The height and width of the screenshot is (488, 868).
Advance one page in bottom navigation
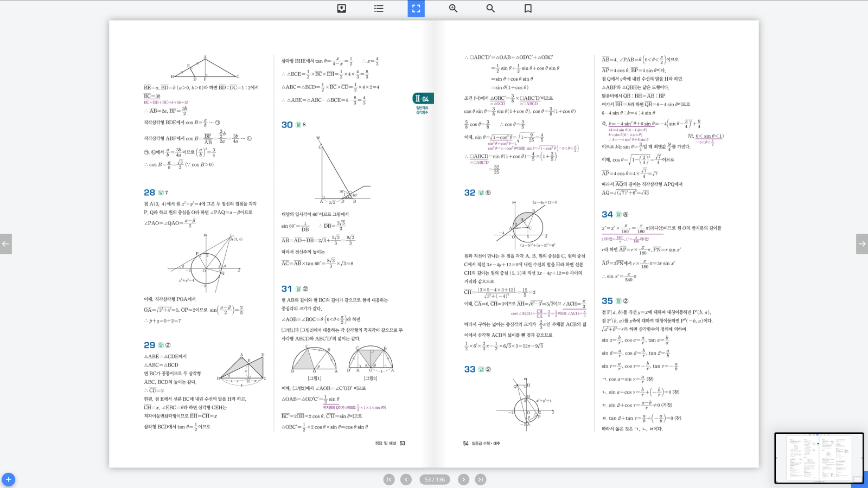[463, 479]
